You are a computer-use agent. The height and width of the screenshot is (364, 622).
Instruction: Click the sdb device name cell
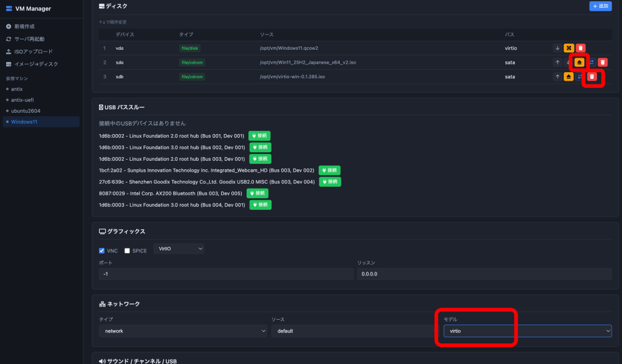point(120,77)
